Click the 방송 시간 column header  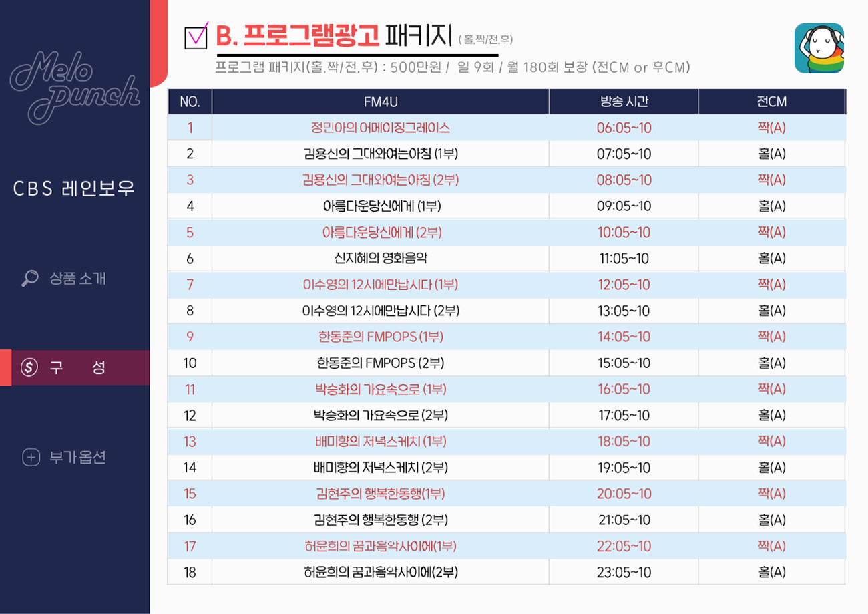coord(624,102)
